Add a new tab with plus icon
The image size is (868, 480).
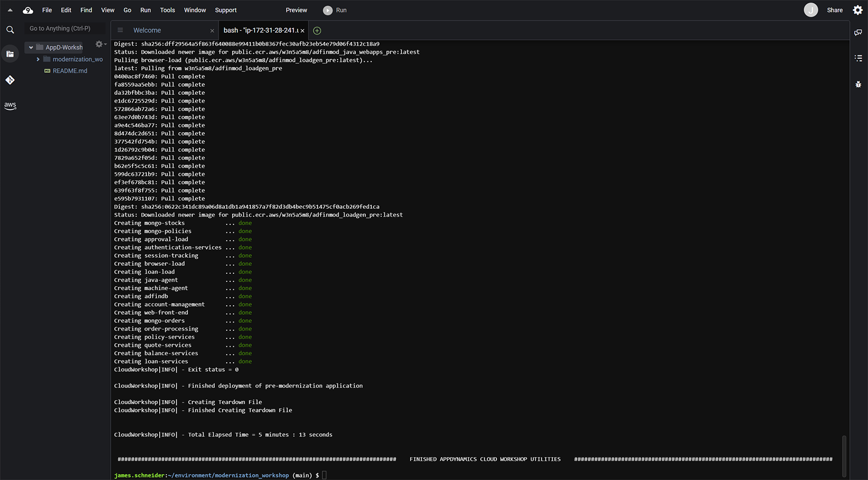[x=317, y=30]
